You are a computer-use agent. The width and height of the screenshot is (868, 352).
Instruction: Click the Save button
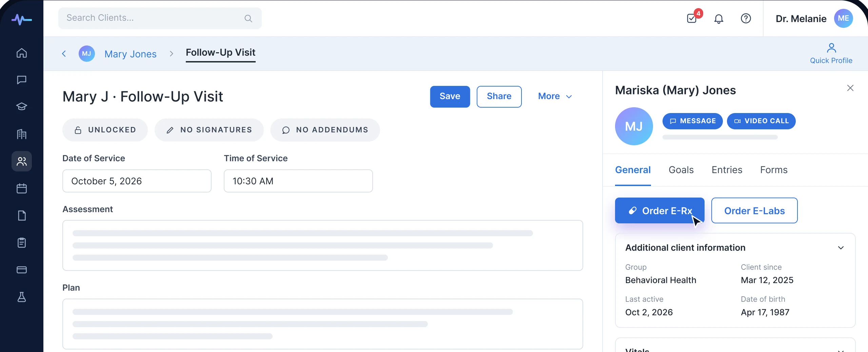[x=450, y=96]
